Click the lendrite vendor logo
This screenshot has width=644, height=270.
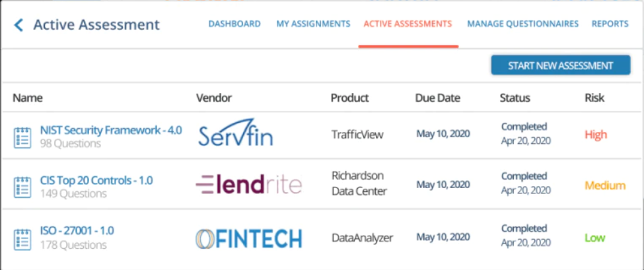(249, 184)
